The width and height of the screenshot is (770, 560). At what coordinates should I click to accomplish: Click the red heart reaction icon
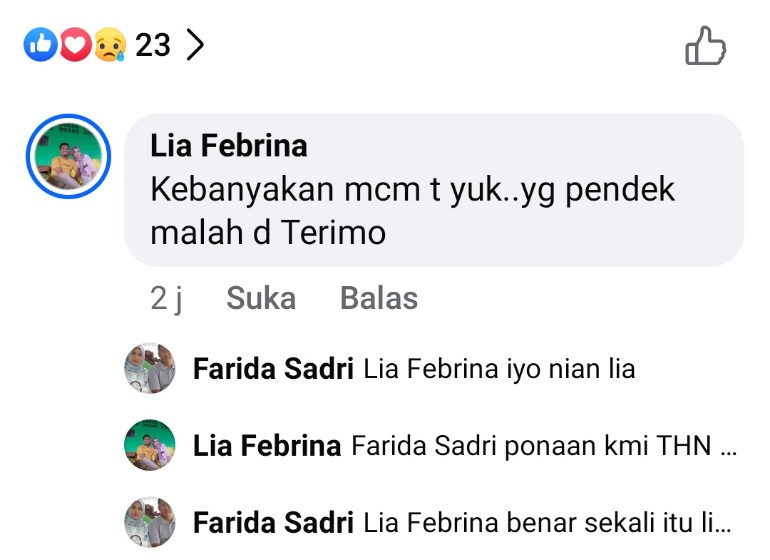pyautogui.click(x=75, y=45)
